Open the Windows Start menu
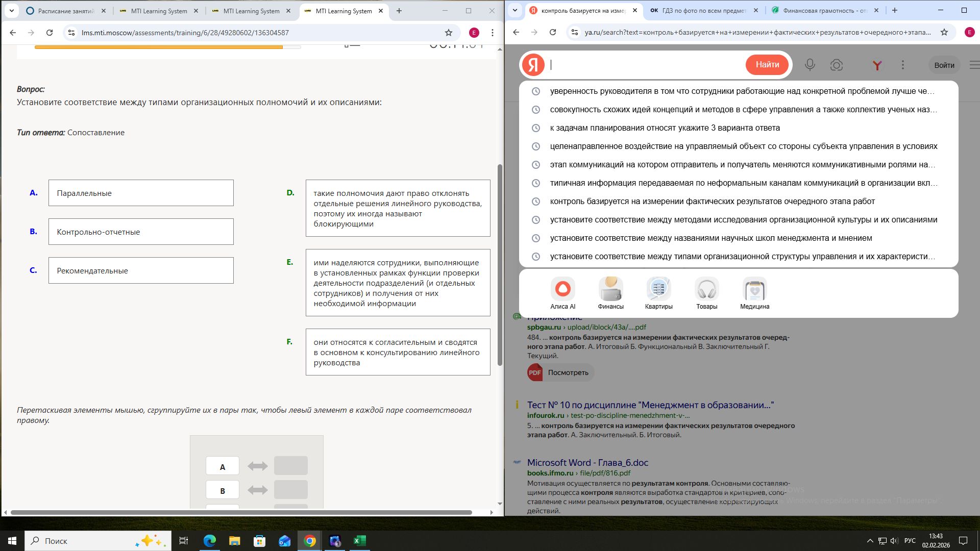 coord(12,541)
